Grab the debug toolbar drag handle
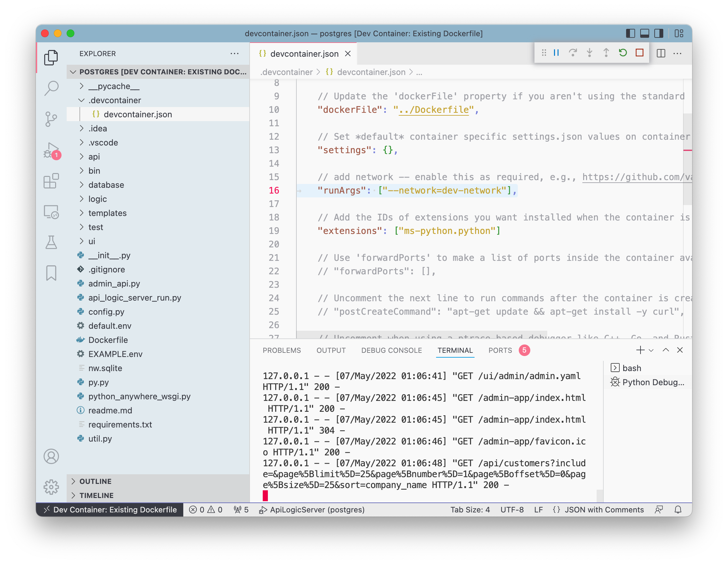The width and height of the screenshot is (728, 564). (x=544, y=53)
